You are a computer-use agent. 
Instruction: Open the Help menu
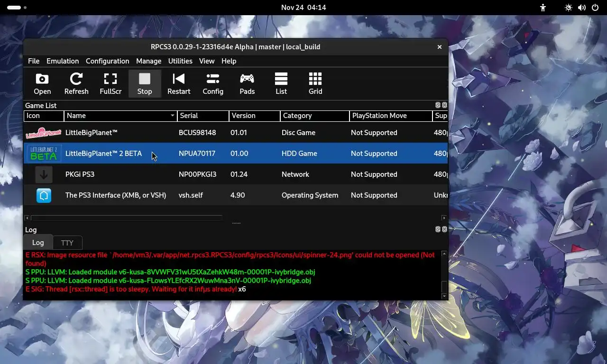[x=229, y=61]
